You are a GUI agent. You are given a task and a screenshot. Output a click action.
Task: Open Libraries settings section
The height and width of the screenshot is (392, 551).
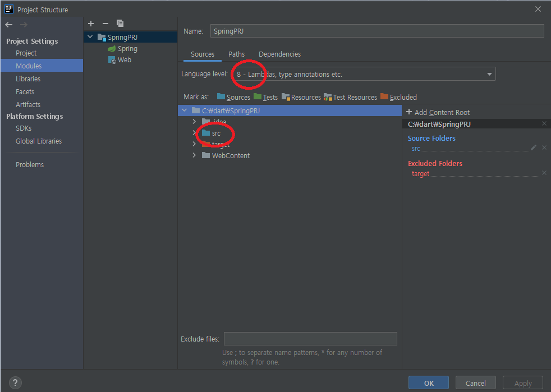[27, 79]
